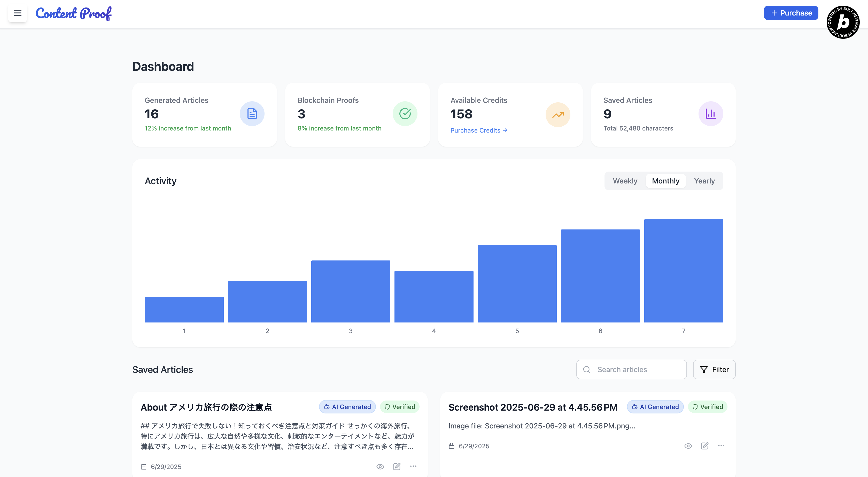Edit the アメリカ旅行 article with pencil icon
The width and height of the screenshot is (868, 477).
[397, 466]
